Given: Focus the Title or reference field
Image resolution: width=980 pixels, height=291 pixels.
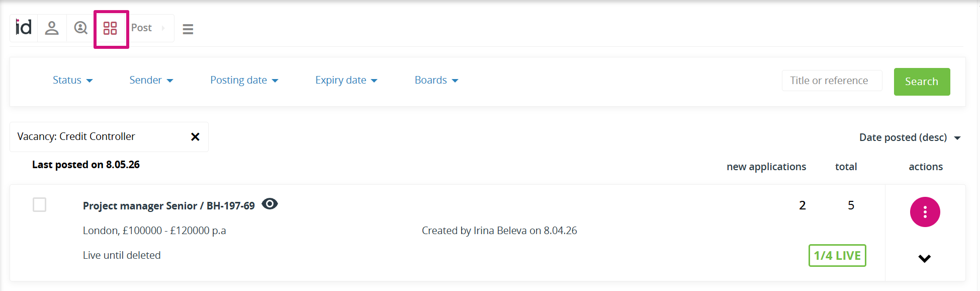Looking at the screenshot, I should [832, 81].
